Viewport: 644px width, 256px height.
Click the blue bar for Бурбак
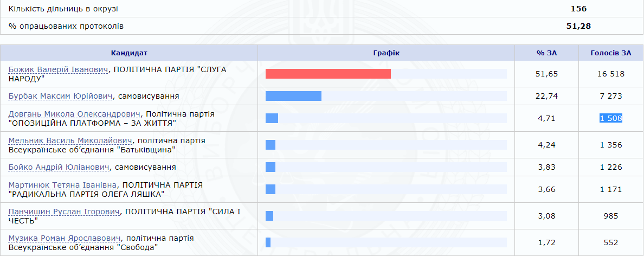click(293, 96)
